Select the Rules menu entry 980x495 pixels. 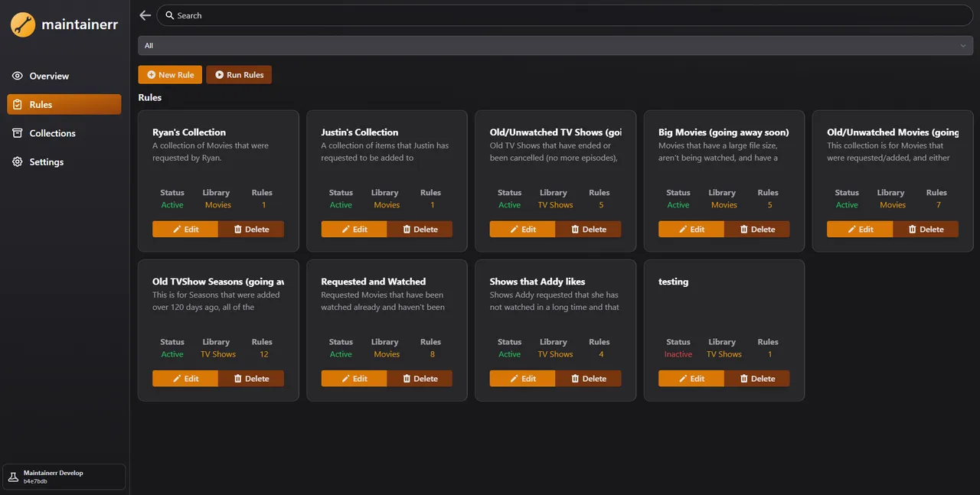(40, 104)
